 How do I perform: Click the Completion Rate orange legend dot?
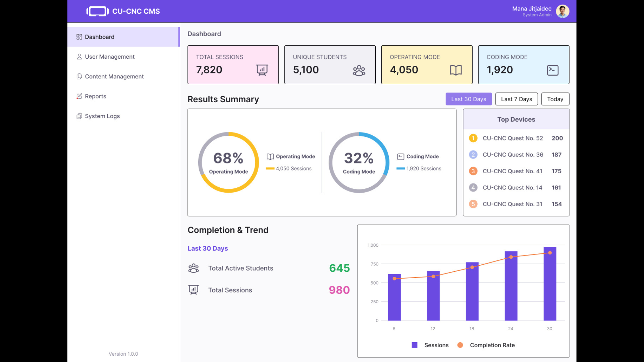click(x=460, y=345)
